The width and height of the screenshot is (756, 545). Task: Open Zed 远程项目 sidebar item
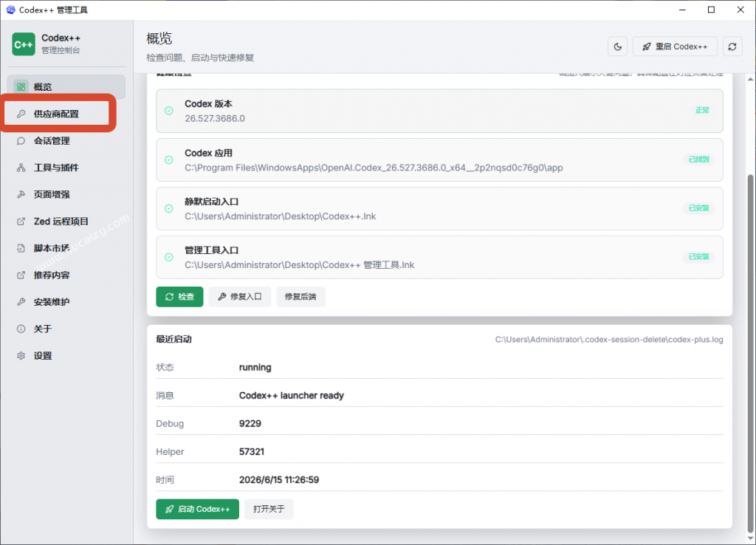pyautogui.click(x=66, y=222)
